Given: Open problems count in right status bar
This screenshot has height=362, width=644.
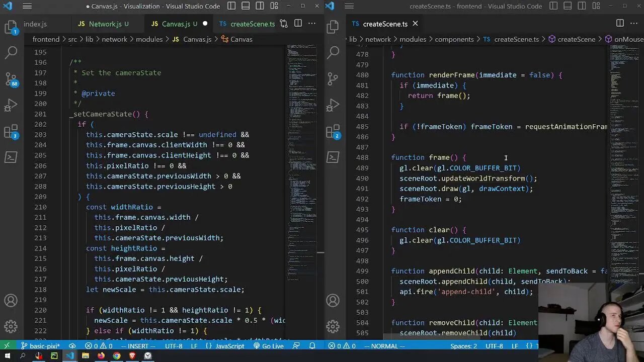Looking at the screenshot, I should tap(342, 346).
